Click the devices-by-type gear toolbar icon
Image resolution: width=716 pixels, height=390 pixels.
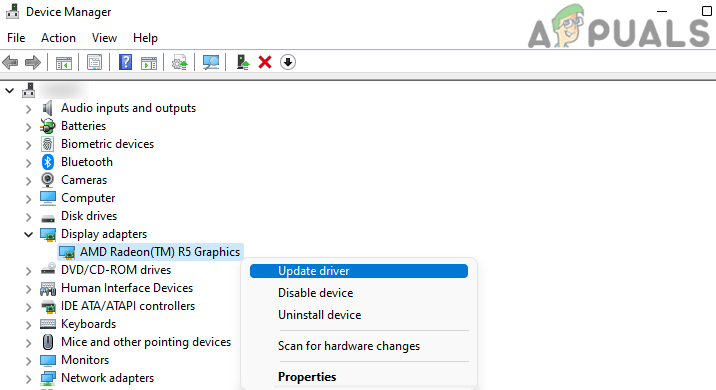tap(179, 63)
